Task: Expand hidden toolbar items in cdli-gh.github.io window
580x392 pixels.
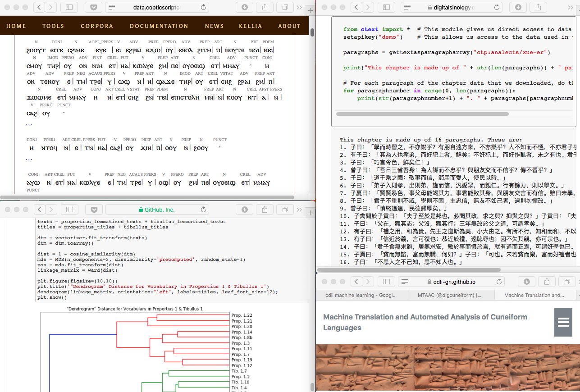Action: pyautogui.click(x=579, y=282)
